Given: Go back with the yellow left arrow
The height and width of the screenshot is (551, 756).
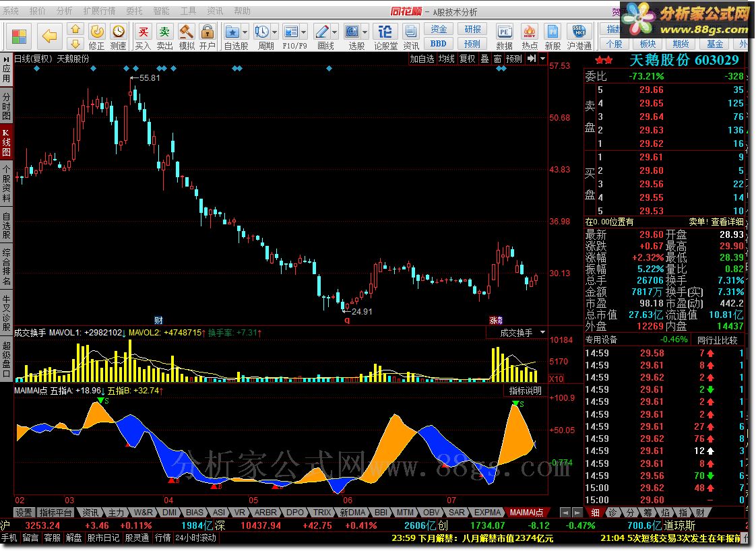Looking at the screenshot, I should pos(49,36).
